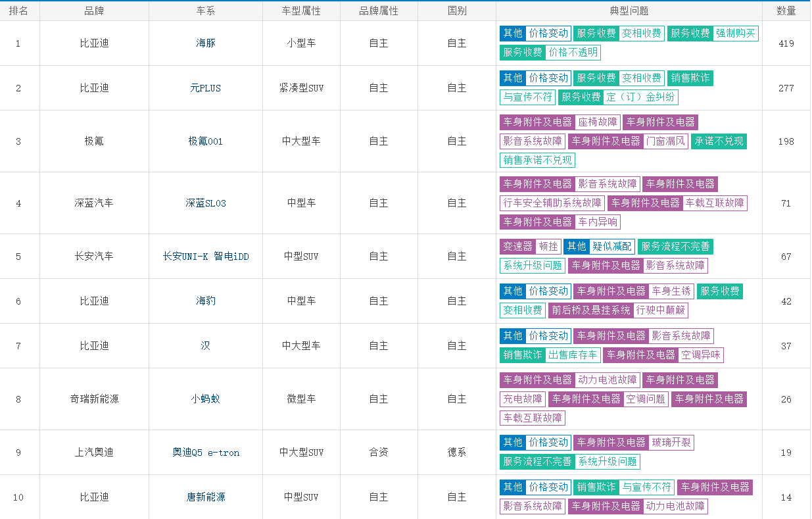Open the 海豹 car series link
812x519 pixels.
click(x=206, y=301)
